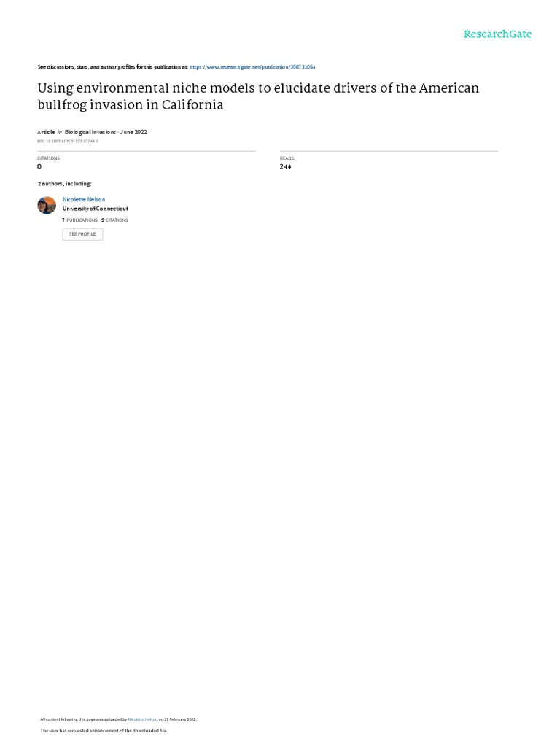Screen dimensions: 560x747
Task: Click the author profile photo avatar
Action: [x=47, y=205]
